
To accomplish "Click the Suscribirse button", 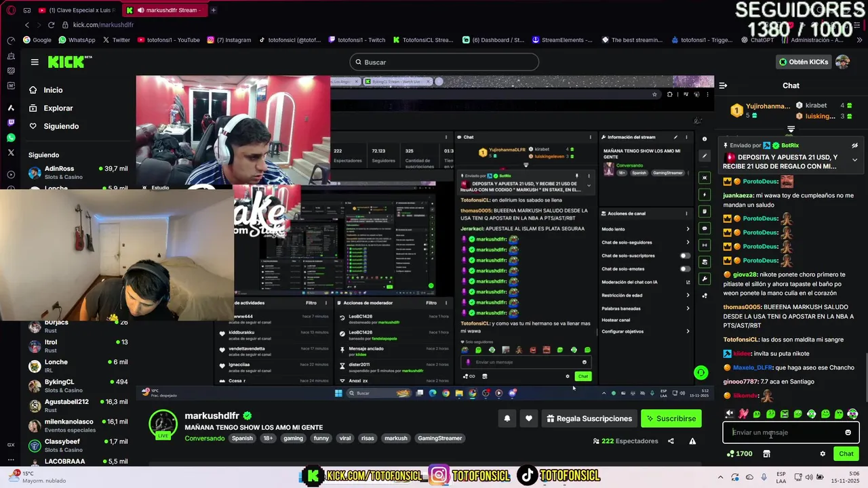I will 671,419.
